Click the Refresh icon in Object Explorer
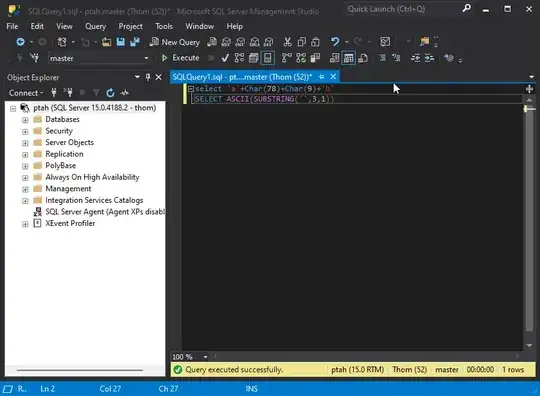Screen dimensions: 540x396 pos(110,93)
